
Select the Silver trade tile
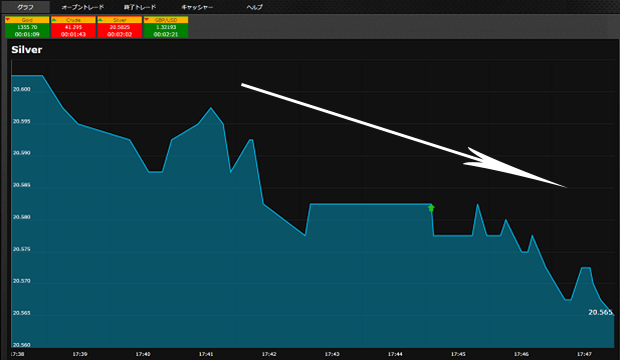(x=119, y=27)
